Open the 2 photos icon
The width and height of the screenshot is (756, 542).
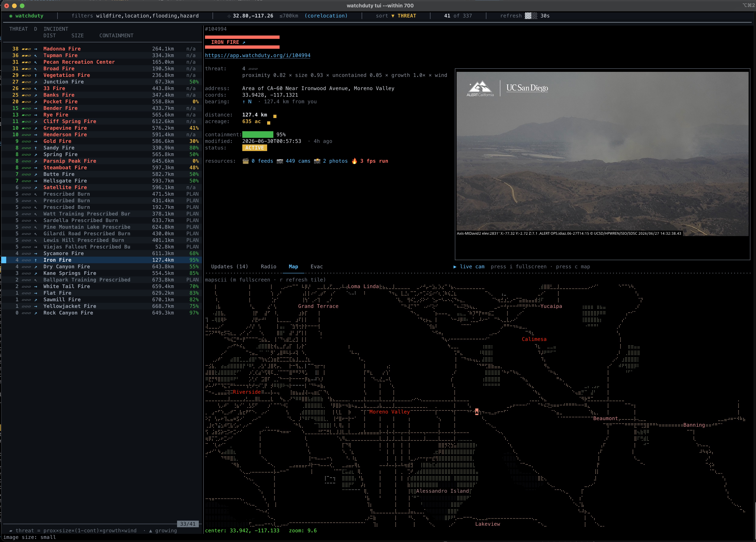(317, 161)
